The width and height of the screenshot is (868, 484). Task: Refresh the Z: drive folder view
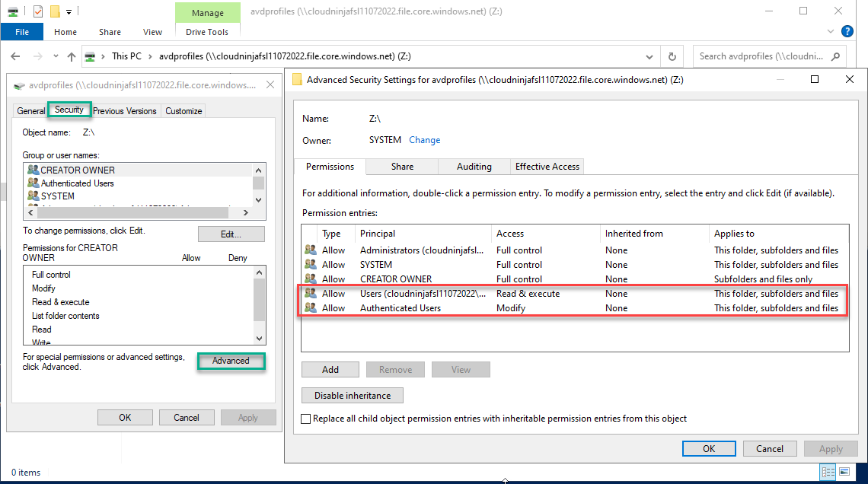(672, 56)
